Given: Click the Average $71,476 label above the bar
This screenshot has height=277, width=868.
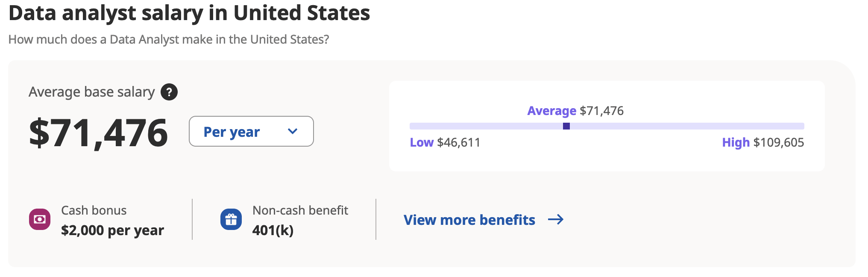Looking at the screenshot, I should (x=575, y=111).
